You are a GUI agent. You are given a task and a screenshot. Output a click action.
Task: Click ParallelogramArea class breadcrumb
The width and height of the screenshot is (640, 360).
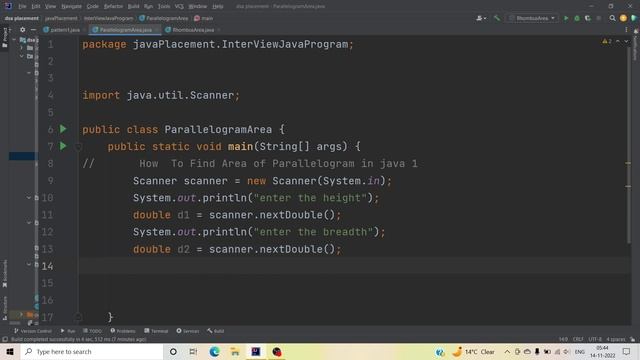tap(164, 18)
